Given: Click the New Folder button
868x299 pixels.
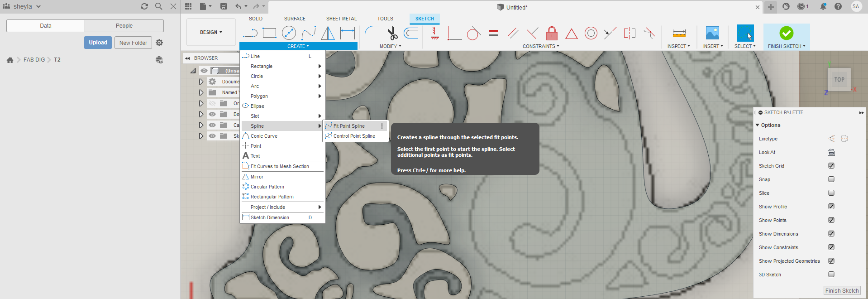Looking at the screenshot, I should [133, 43].
